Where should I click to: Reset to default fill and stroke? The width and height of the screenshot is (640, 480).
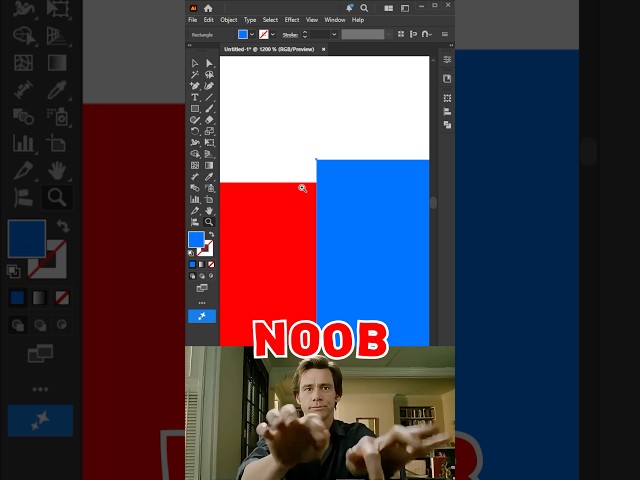(x=191, y=253)
